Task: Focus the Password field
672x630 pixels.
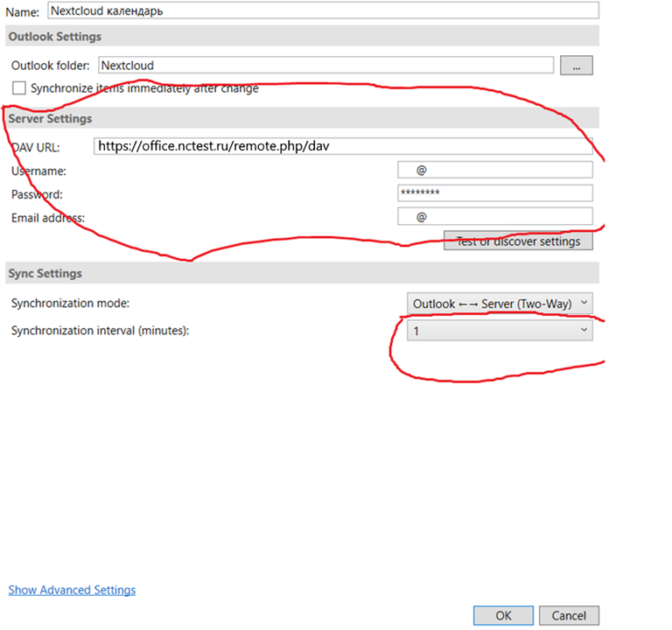Action: click(x=494, y=192)
